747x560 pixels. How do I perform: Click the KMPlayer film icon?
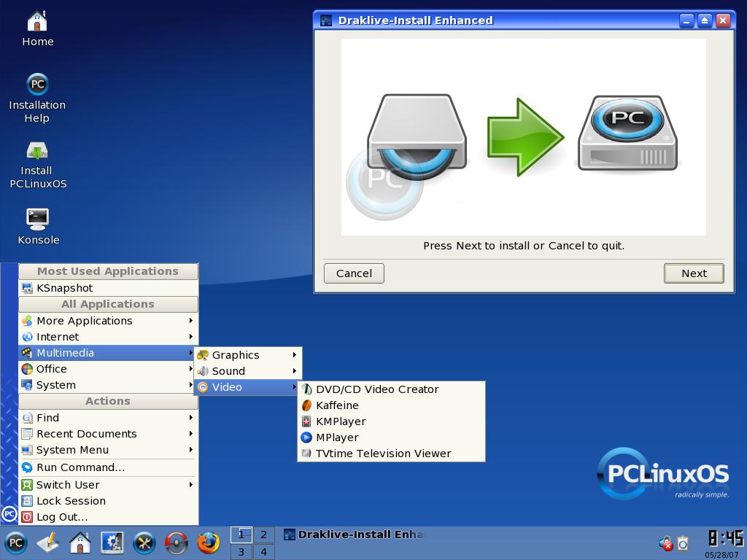click(306, 421)
